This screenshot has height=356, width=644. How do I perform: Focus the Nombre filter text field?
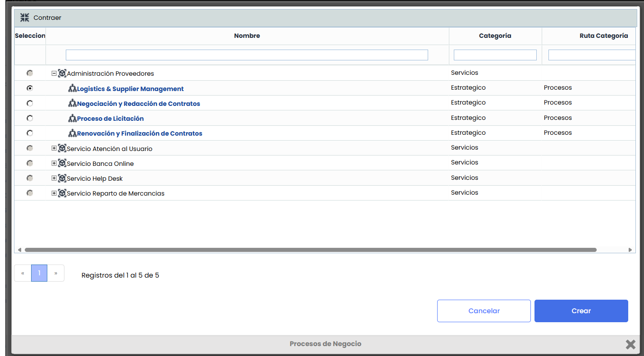pos(247,55)
